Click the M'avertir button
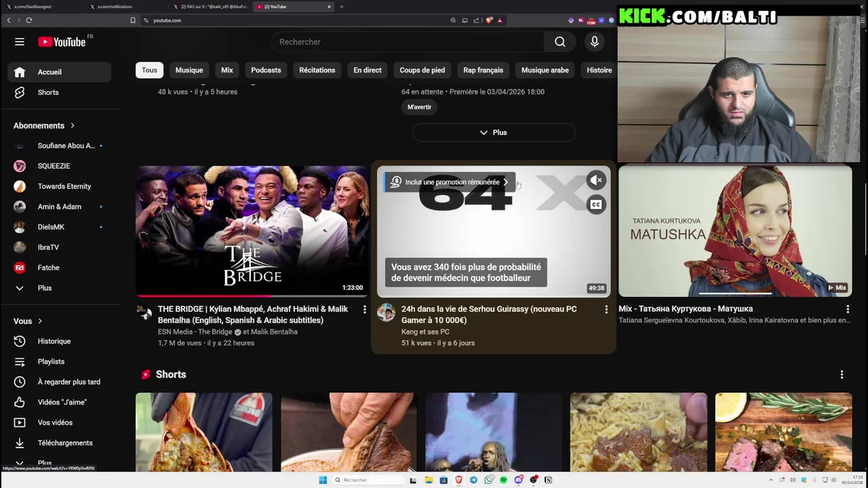The width and height of the screenshot is (868, 488). pos(419,107)
